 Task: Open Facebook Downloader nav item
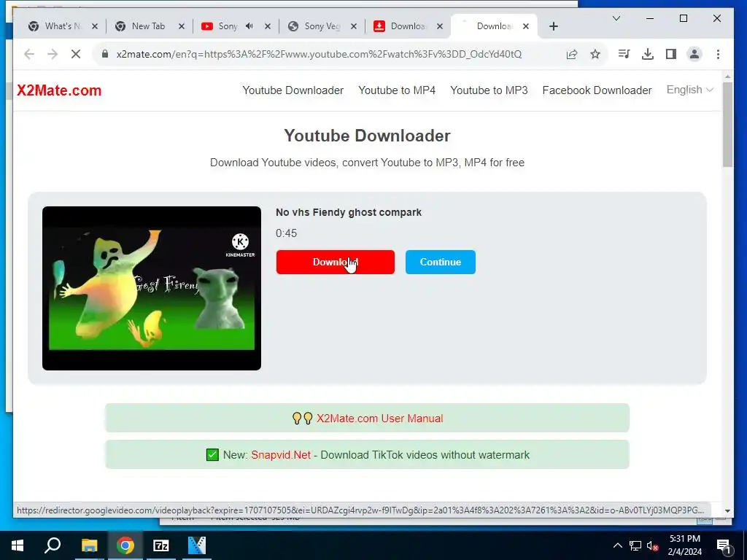tap(597, 90)
